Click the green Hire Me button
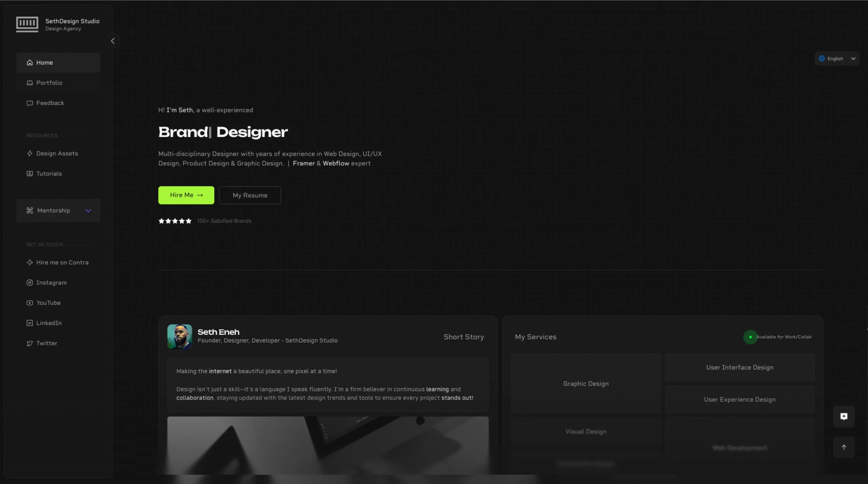Image resolution: width=868 pixels, height=484 pixels. [186, 195]
